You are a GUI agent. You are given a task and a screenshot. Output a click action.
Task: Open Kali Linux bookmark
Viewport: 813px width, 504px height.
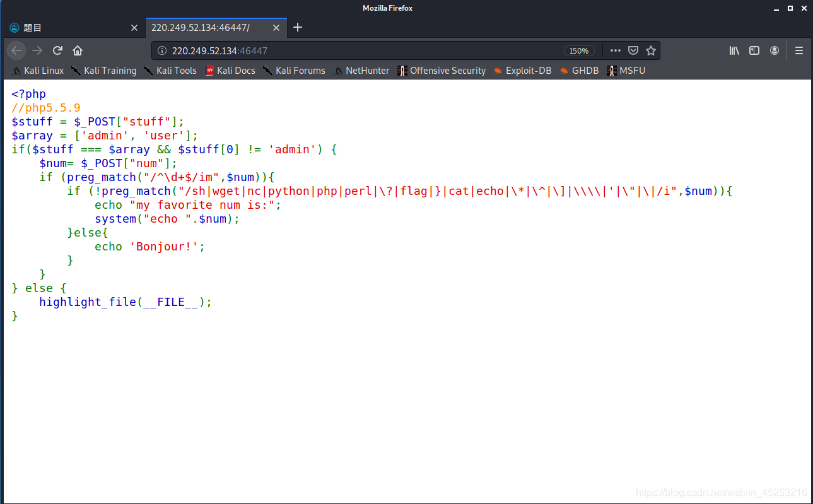point(38,71)
